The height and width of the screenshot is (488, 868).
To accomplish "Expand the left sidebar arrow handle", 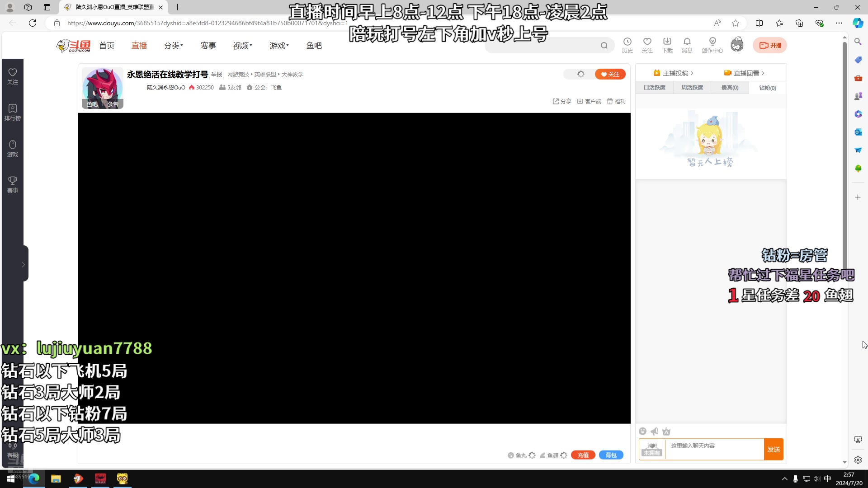I will [x=24, y=265].
